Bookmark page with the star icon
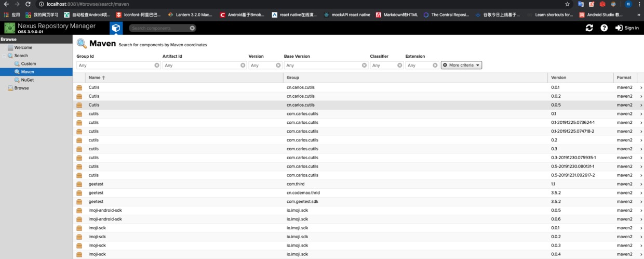Image resolution: width=644 pixels, height=259 pixels. (x=568, y=4)
